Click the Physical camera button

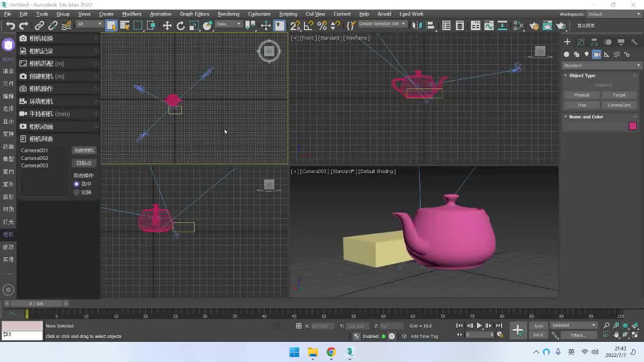point(582,95)
